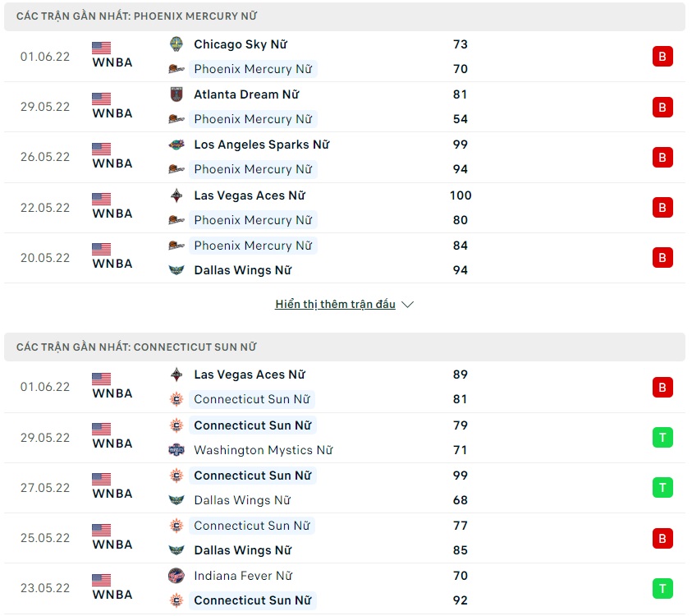
Task: Open Atlanta Dream Nữ team link
Action: [x=246, y=94]
